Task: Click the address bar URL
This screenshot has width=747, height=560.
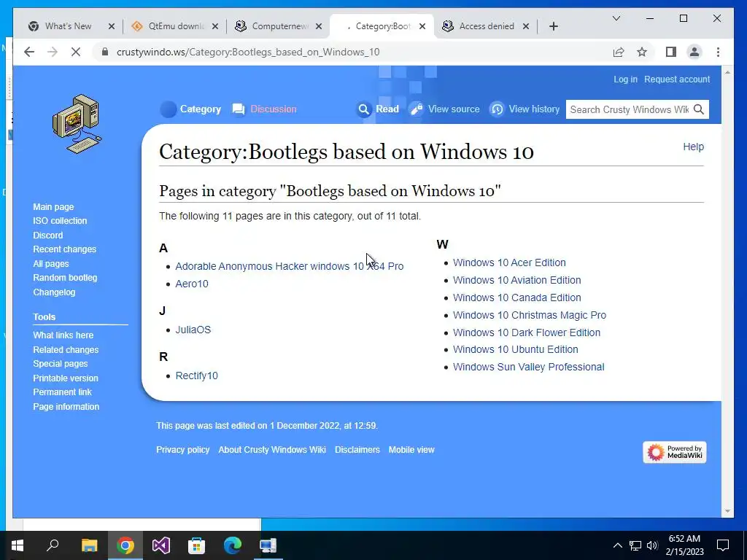Action: coord(248,52)
